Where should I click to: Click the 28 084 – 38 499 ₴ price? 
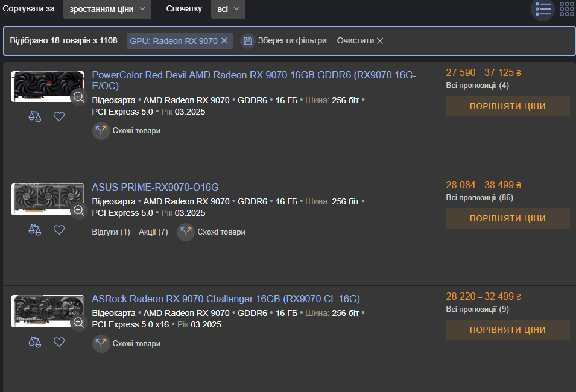tap(484, 185)
